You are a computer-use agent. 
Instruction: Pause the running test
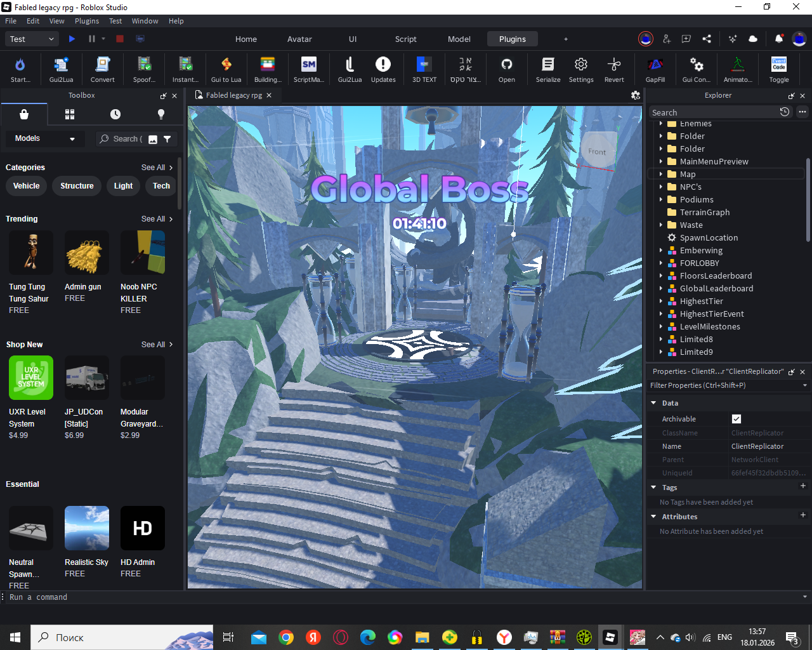pos(92,39)
